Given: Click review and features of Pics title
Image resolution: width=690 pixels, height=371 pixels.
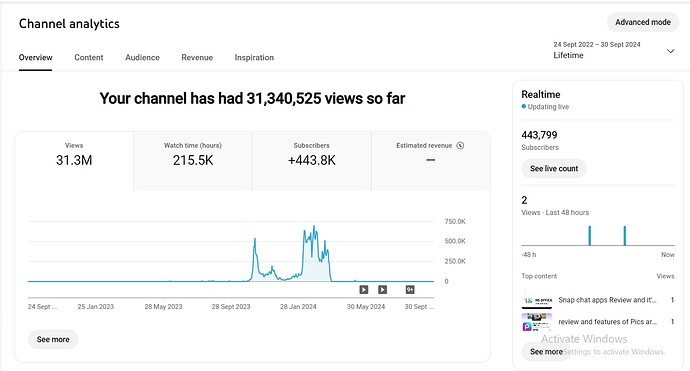Looking at the screenshot, I should click(x=607, y=322).
